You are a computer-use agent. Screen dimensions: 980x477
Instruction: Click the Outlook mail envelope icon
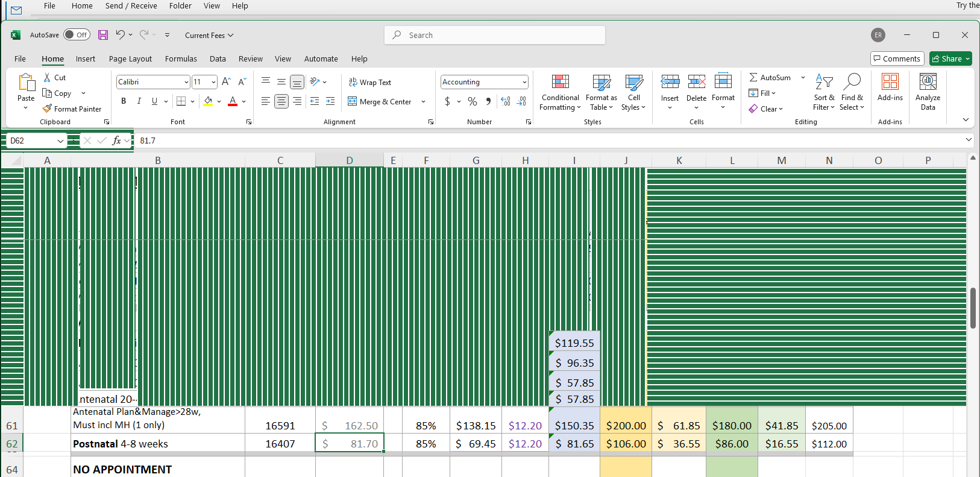16,10
